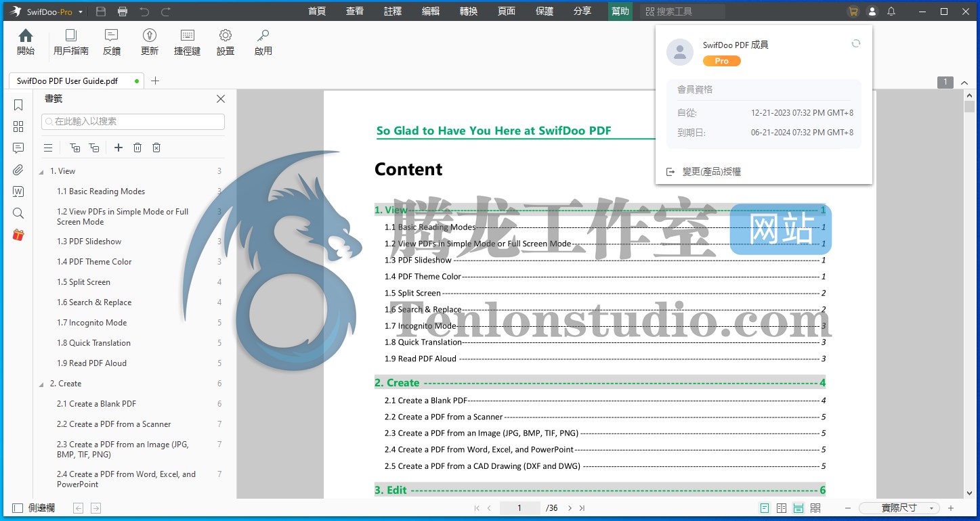Open 設置 settings gear

(226, 42)
